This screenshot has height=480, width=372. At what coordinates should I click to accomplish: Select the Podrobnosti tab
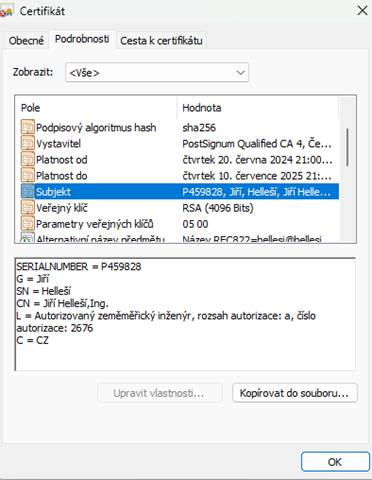tap(82, 39)
